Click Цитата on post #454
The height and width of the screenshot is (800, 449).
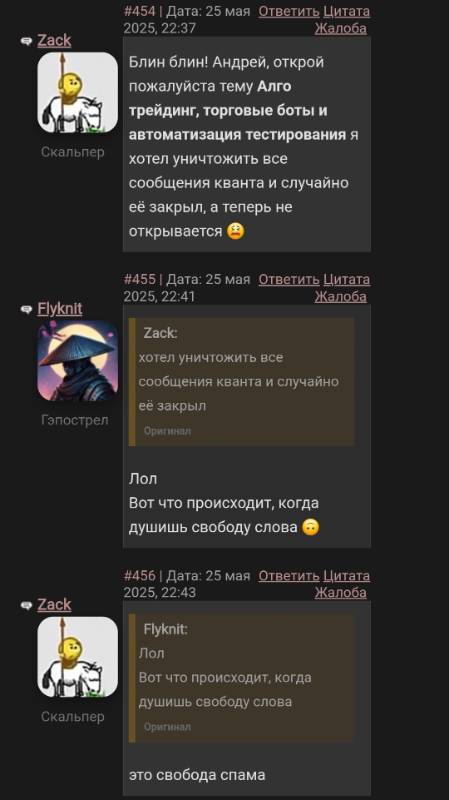347,11
